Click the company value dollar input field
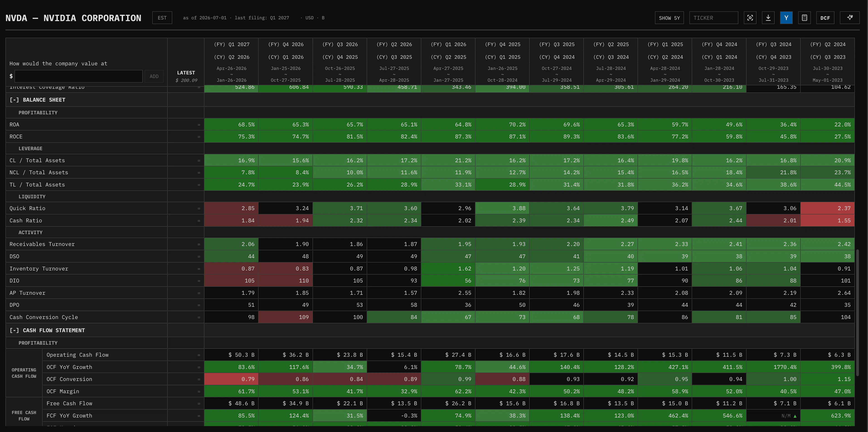This screenshot has height=432, width=868. click(x=78, y=76)
